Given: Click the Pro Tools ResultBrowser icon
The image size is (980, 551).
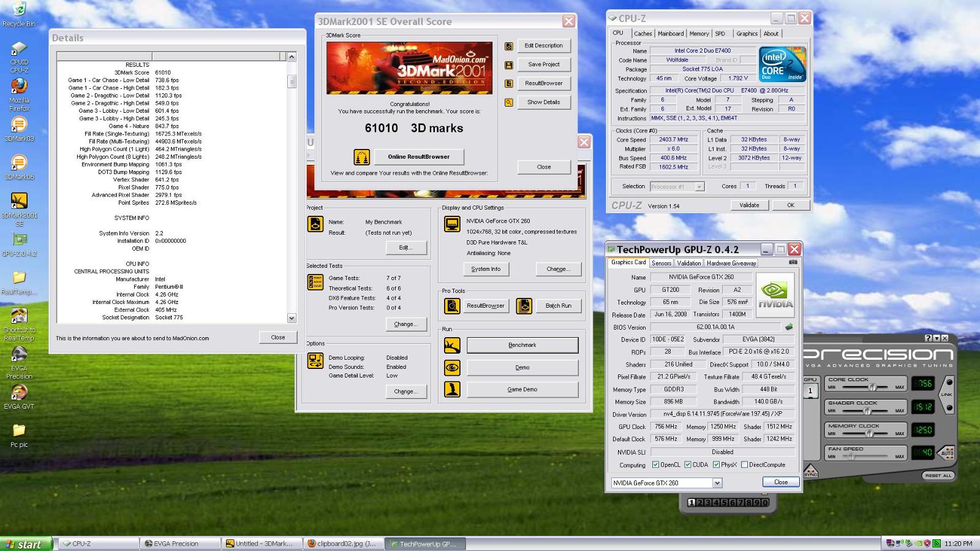Looking at the screenshot, I should pos(452,305).
